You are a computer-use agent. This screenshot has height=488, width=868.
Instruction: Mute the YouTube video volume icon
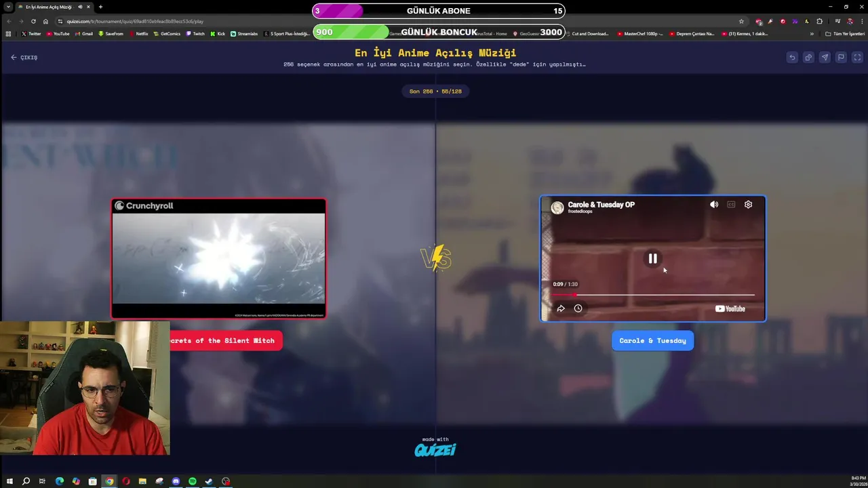tap(714, 204)
